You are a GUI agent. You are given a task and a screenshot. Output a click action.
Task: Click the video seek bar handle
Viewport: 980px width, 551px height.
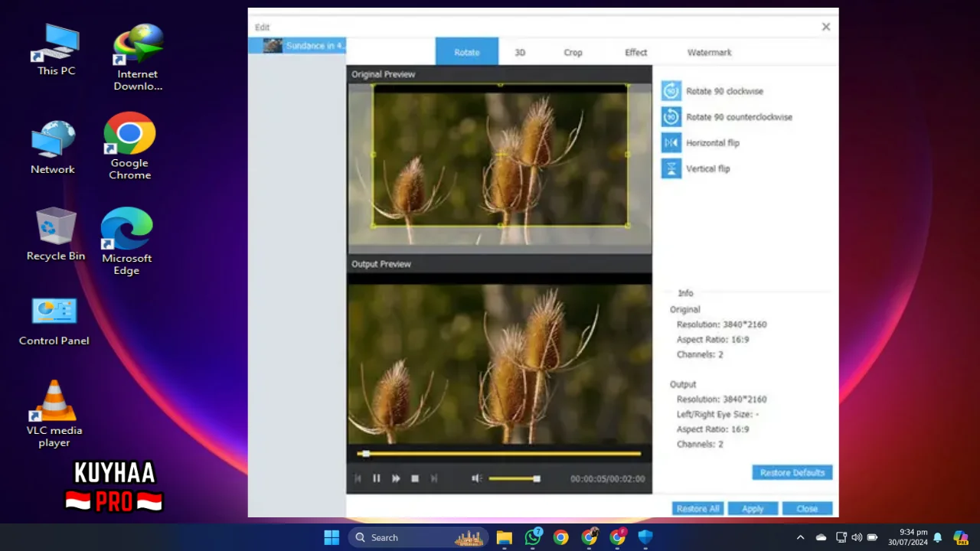tap(366, 454)
